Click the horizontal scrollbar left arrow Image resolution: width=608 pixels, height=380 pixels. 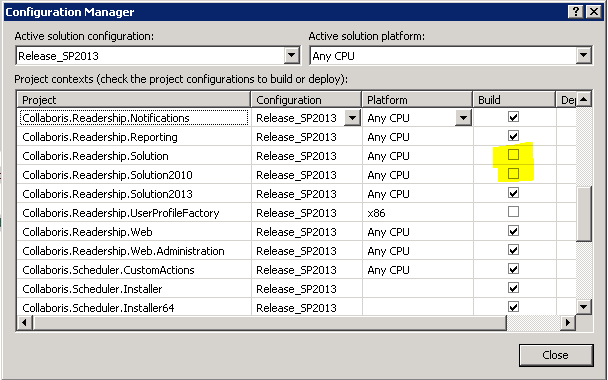(24, 322)
